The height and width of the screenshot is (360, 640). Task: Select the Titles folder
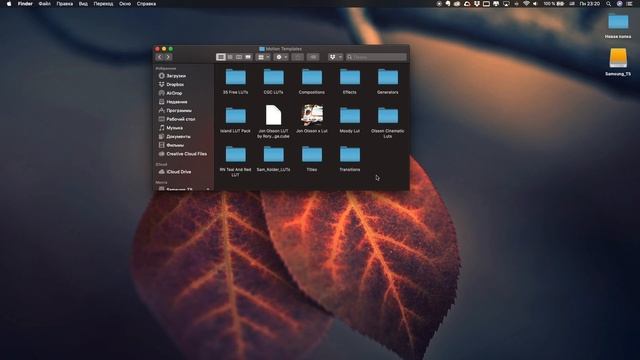(x=312, y=155)
